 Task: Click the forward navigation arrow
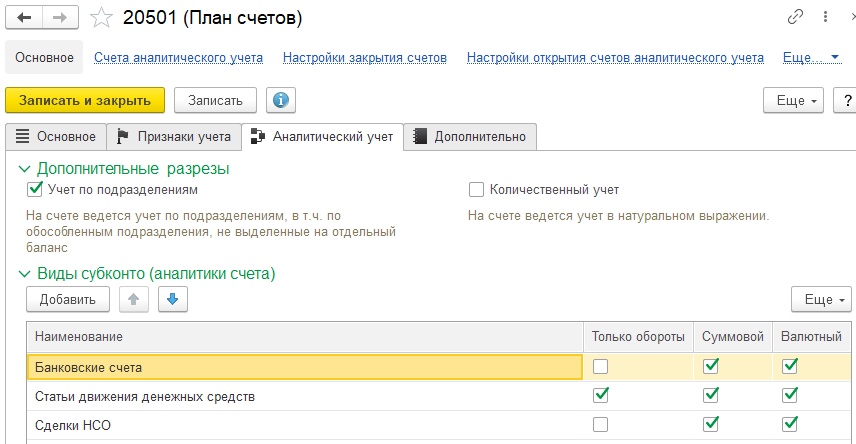point(60,18)
